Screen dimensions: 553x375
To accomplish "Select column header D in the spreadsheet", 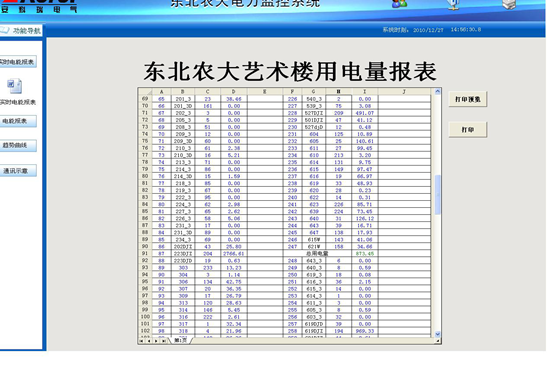I will [x=234, y=92].
